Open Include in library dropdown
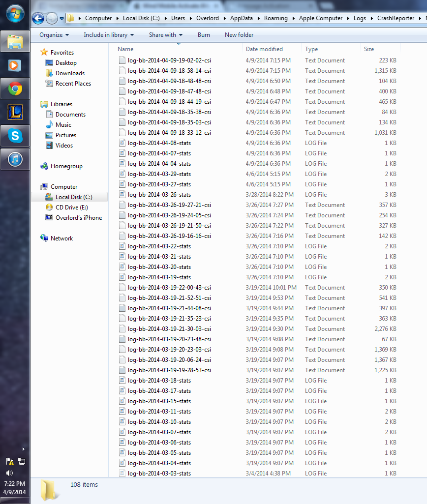This screenshot has height=504, width=427. pos(109,35)
